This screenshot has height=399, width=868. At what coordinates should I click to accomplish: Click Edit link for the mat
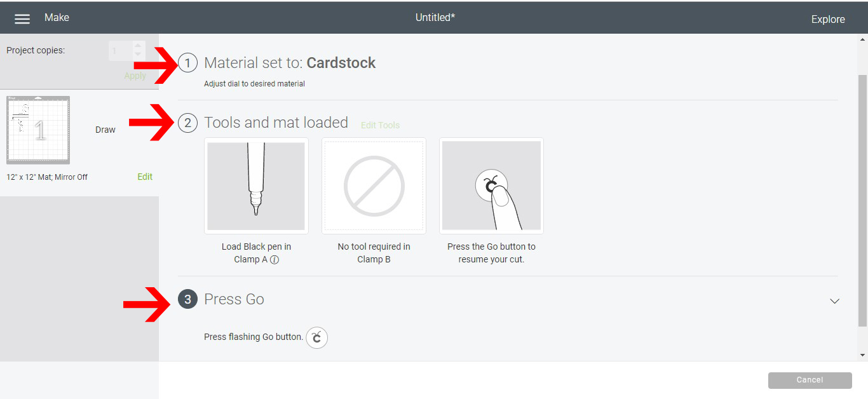pos(145,177)
